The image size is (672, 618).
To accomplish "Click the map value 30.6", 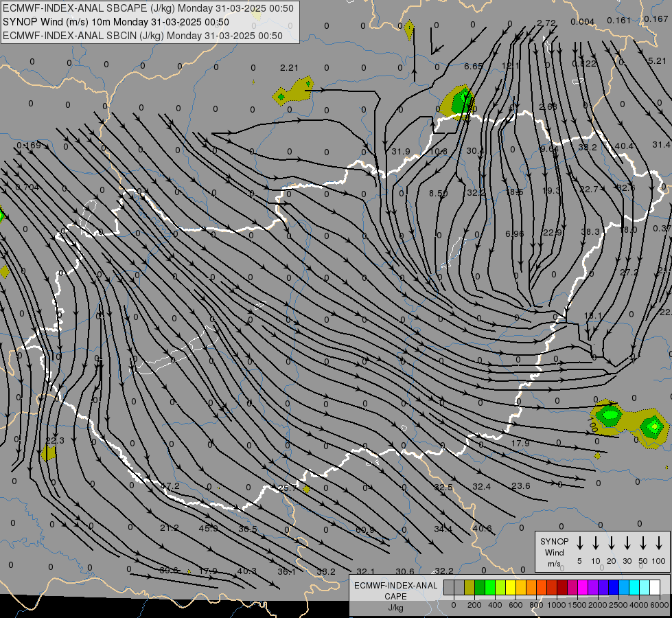I will (405, 571).
